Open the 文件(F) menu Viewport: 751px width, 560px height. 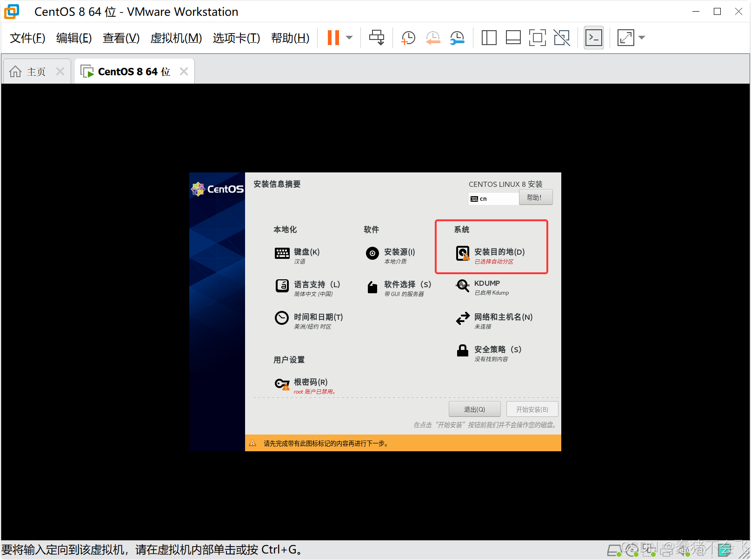(x=27, y=38)
